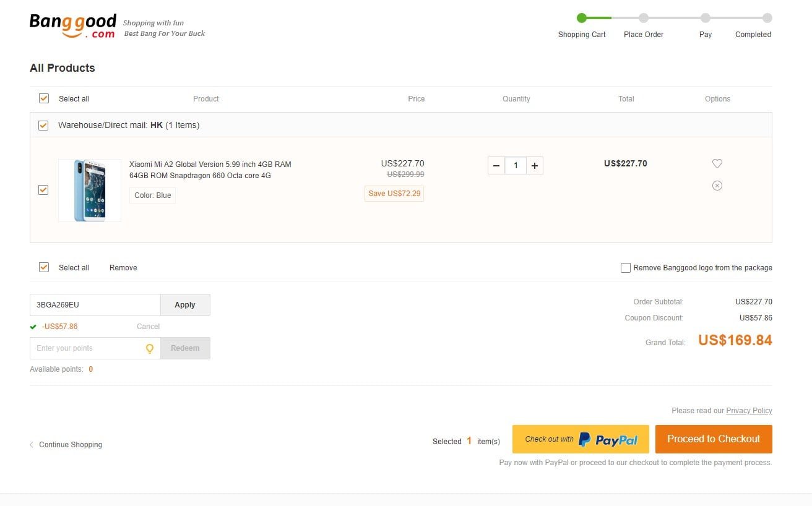Click the Save US$72.29 badge
This screenshot has width=812, height=506.
tap(394, 194)
